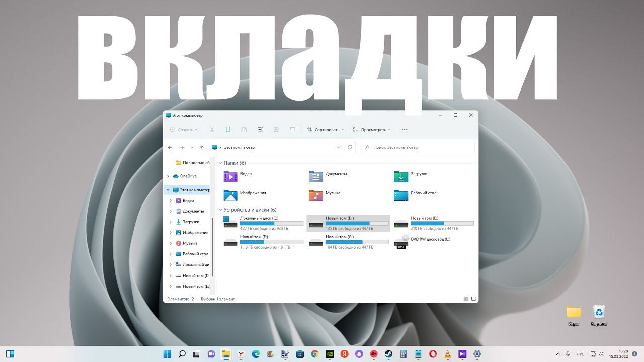
Task: Launch VLC media player from taskbar
Action: click(447, 354)
